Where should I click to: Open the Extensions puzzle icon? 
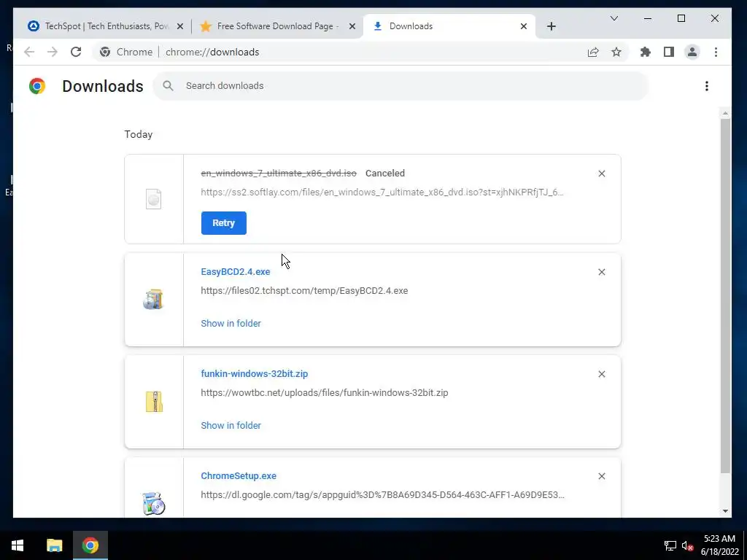click(646, 52)
